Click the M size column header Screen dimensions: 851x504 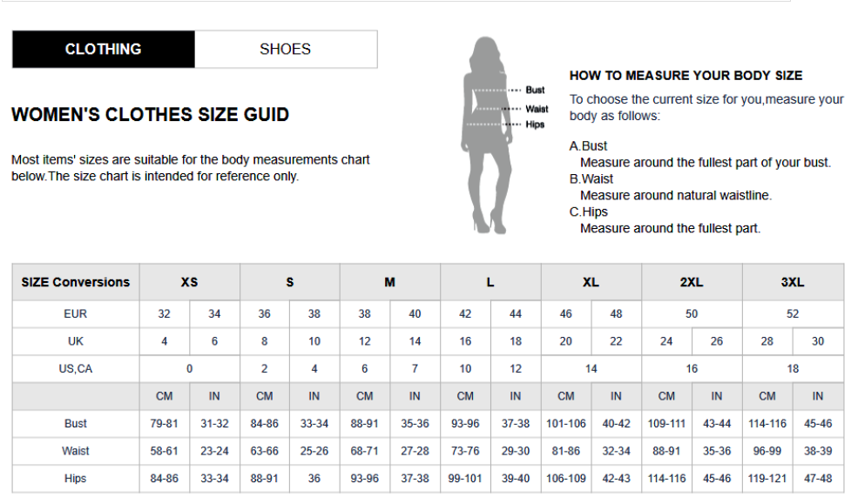click(389, 282)
